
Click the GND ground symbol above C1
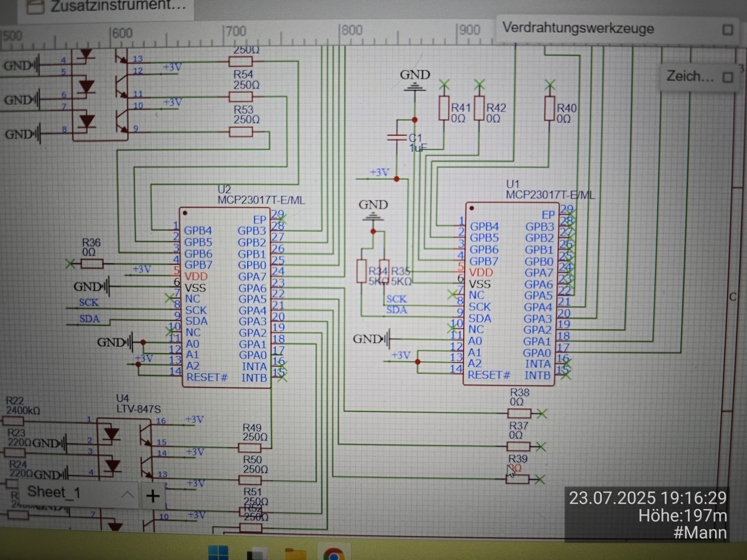[x=414, y=86]
